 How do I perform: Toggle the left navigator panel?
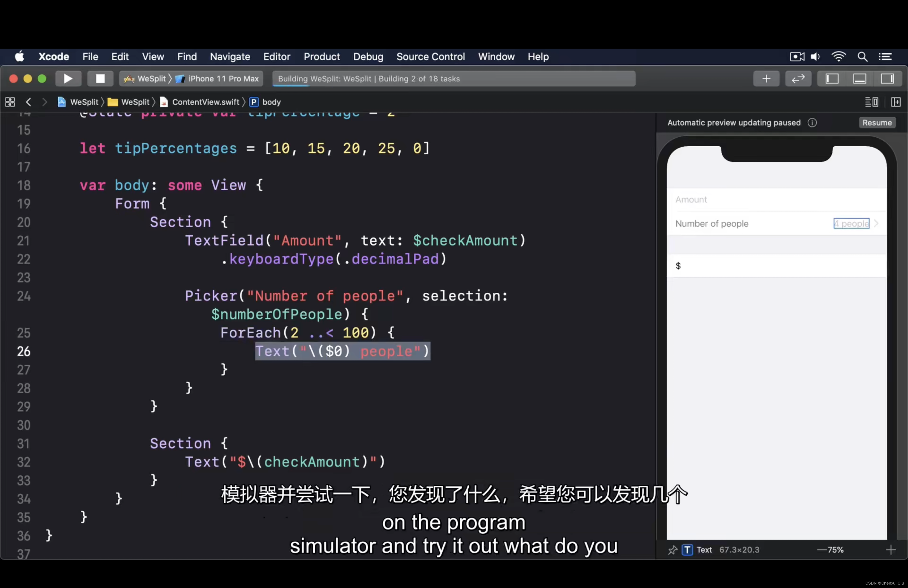[832, 79]
